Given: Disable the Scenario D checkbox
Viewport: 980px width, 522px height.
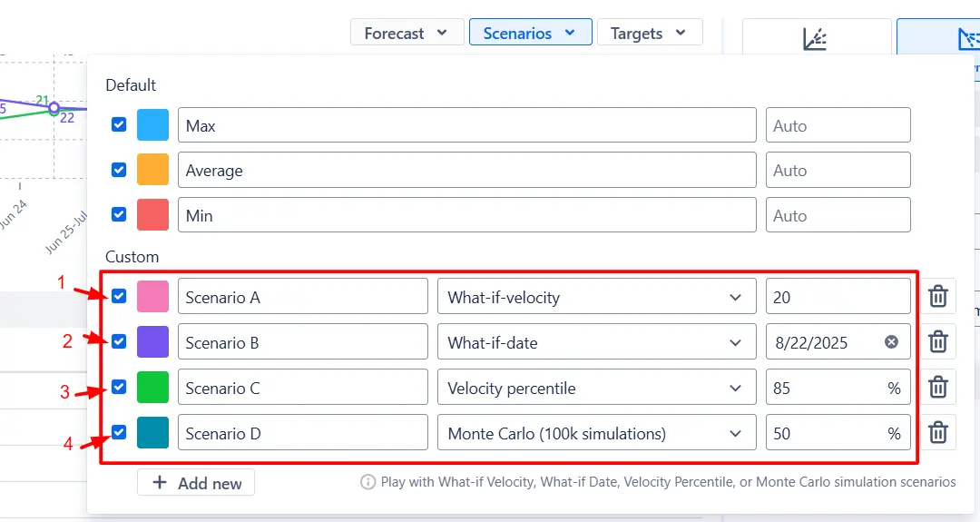Looking at the screenshot, I should coord(119,432).
